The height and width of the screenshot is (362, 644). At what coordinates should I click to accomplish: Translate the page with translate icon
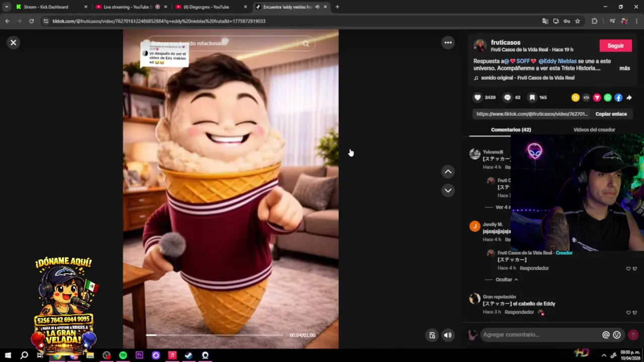[x=545, y=21]
